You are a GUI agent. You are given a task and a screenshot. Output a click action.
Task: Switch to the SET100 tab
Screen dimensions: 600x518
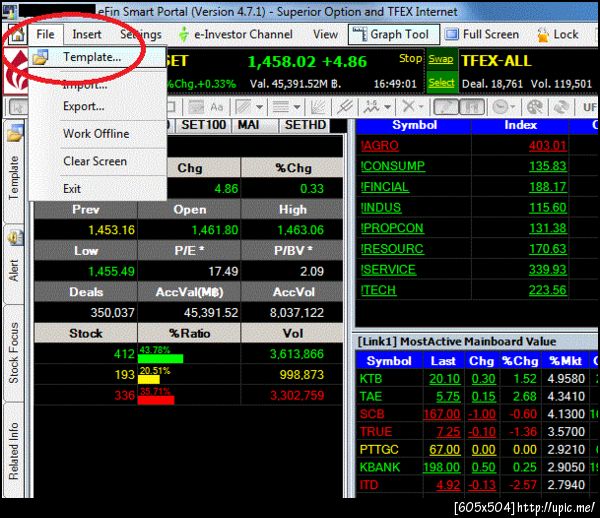pyautogui.click(x=204, y=125)
